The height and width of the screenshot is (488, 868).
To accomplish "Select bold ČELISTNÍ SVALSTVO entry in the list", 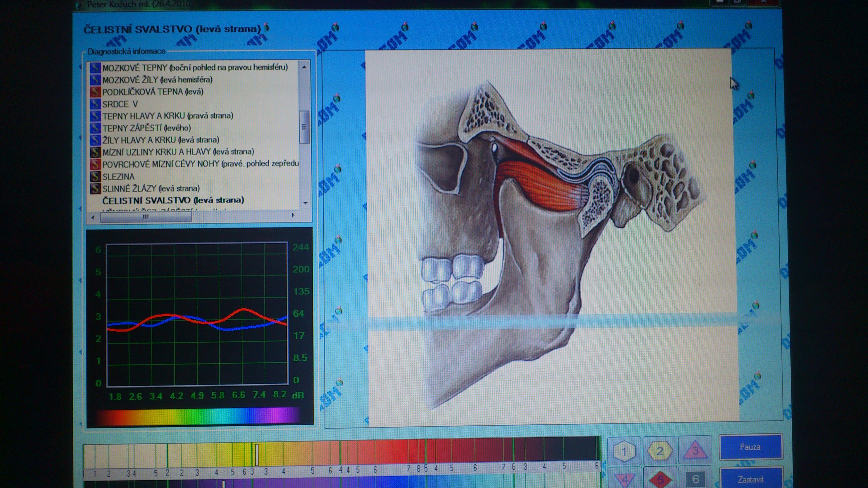I will [x=173, y=200].
